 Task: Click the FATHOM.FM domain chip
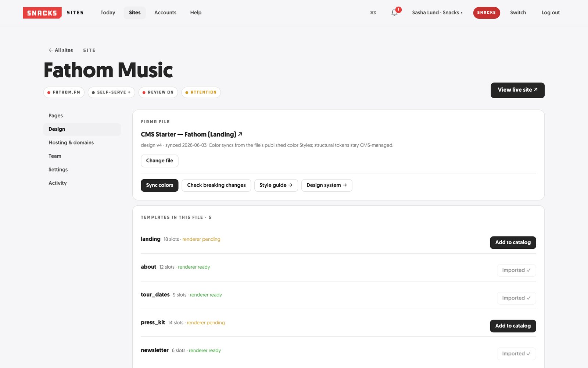pyautogui.click(x=64, y=92)
